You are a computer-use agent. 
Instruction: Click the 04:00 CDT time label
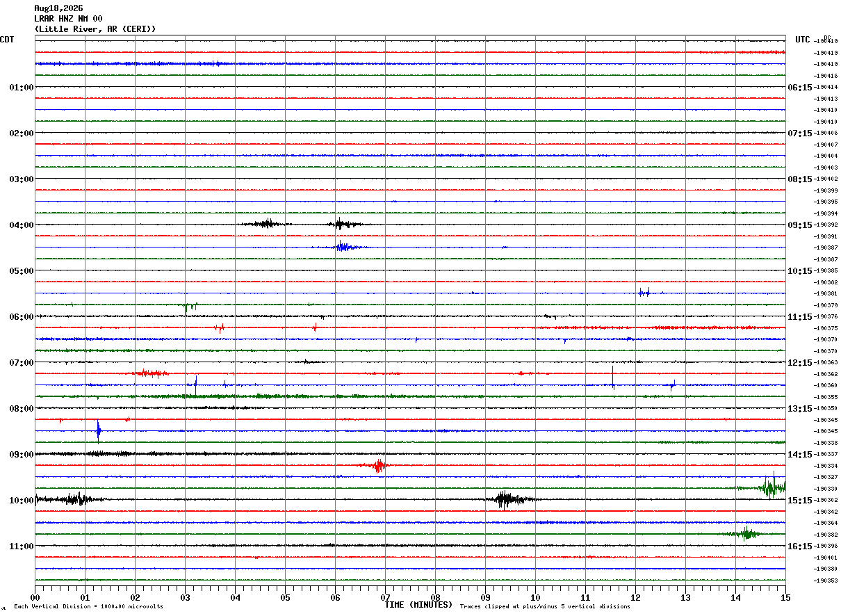tap(21, 225)
